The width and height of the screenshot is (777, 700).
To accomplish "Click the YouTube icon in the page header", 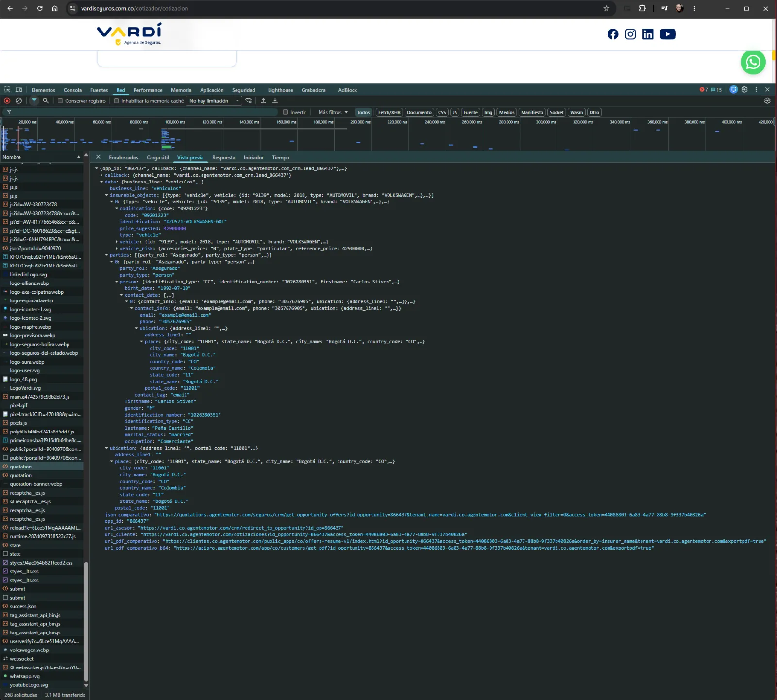I will pyautogui.click(x=668, y=34).
